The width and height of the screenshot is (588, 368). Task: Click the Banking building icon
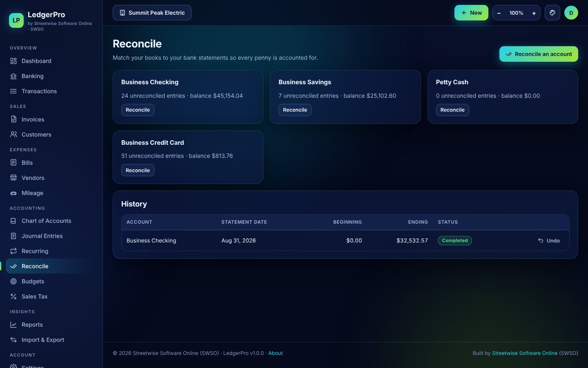tap(13, 76)
